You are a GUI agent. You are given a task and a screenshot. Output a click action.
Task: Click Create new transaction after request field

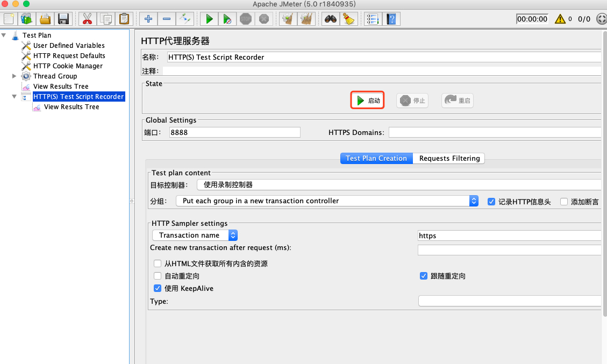tap(510, 250)
